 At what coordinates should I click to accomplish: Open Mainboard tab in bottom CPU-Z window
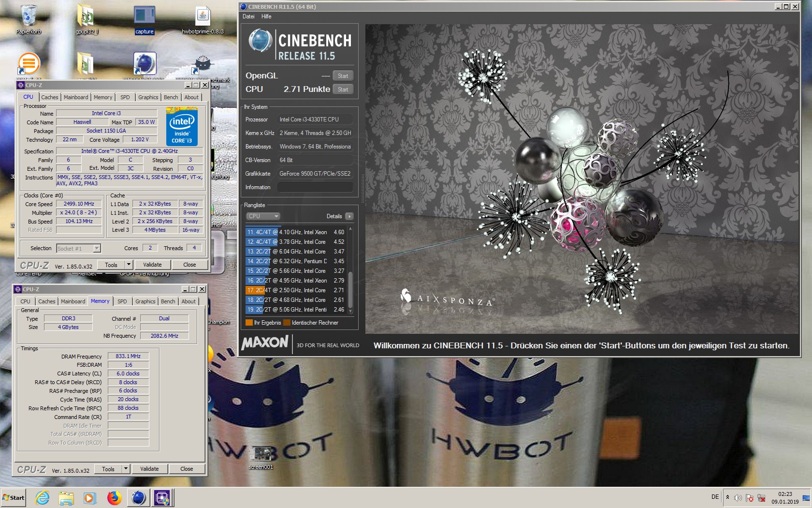tap(73, 301)
